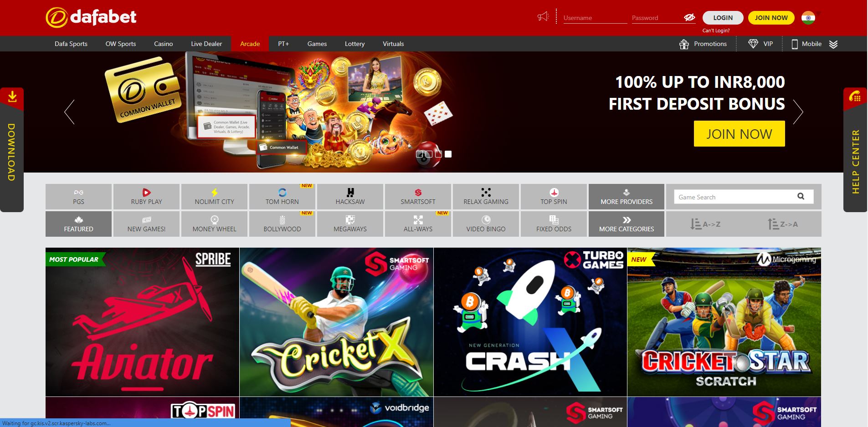Click the header JOIN NOW button
Image resolution: width=868 pixels, height=427 pixels.
(771, 18)
